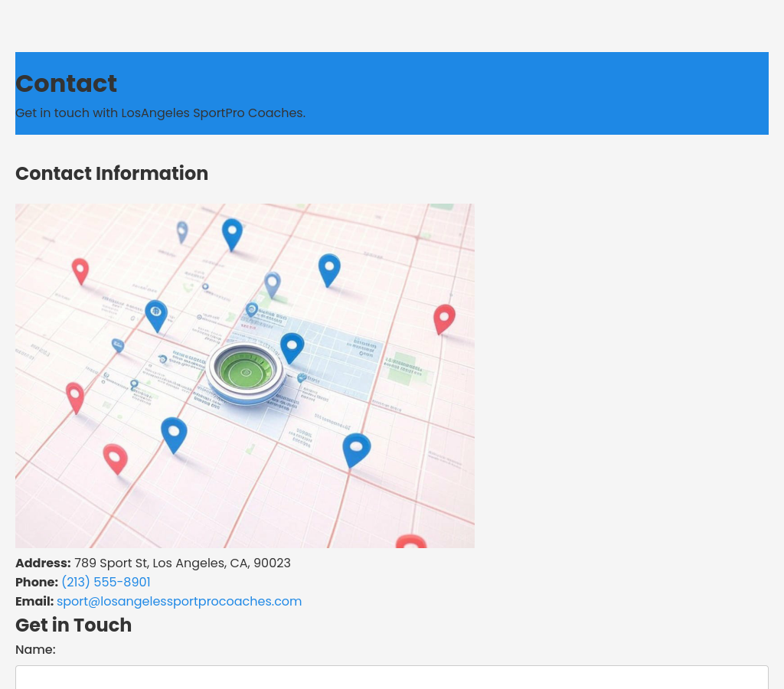This screenshot has height=689, width=784.
Task: Click the red pin in map's upper-left area
Action: [80, 270]
